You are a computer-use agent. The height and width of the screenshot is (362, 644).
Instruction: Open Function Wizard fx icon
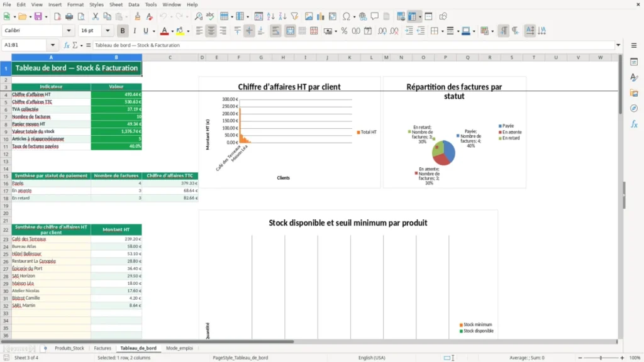point(67,45)
